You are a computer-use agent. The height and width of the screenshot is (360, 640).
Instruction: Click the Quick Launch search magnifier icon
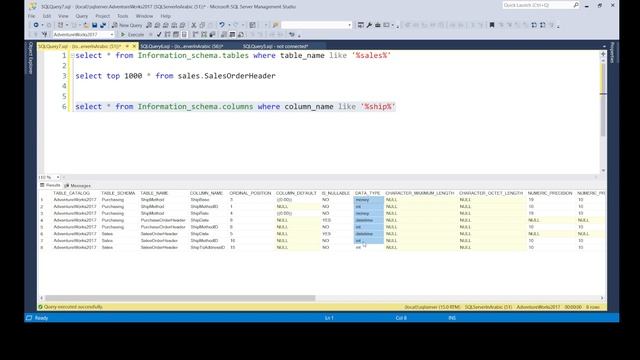pos(576,5)
